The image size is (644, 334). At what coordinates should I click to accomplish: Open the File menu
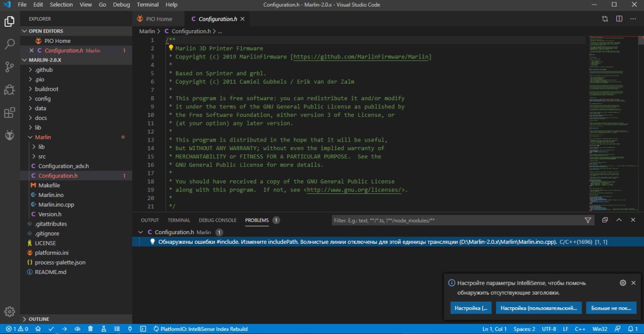pos(22,5)
